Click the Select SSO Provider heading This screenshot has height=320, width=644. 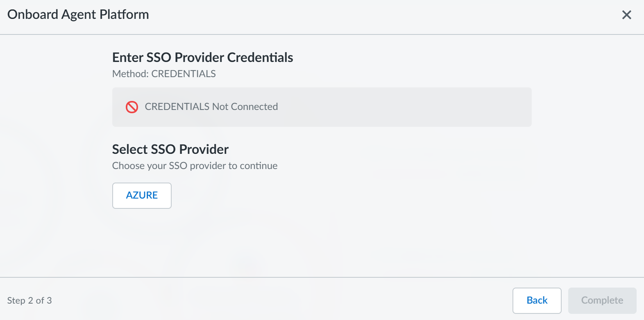point(170,149)
